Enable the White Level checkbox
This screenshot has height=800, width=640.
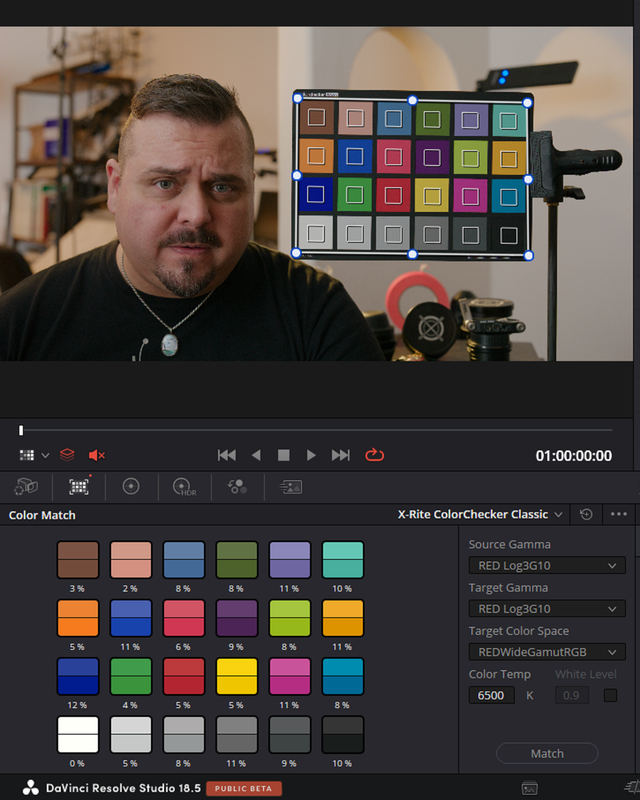[610, 695]
